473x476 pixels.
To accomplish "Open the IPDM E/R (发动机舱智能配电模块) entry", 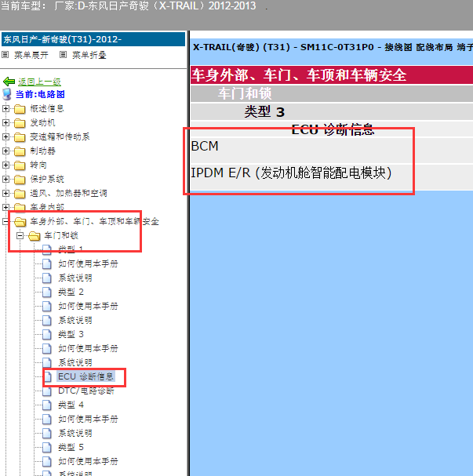I will coord(291,173).
